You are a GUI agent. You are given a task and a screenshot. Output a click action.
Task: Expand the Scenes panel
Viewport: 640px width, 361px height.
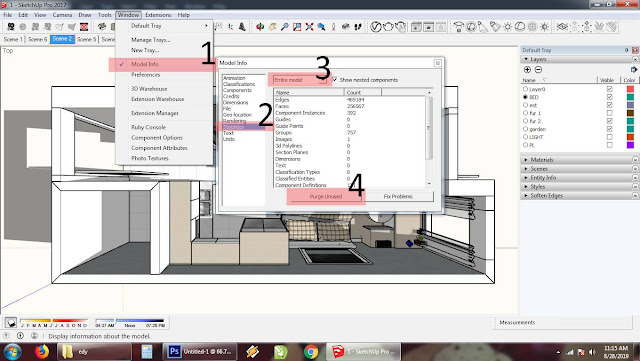pos(526,169)
